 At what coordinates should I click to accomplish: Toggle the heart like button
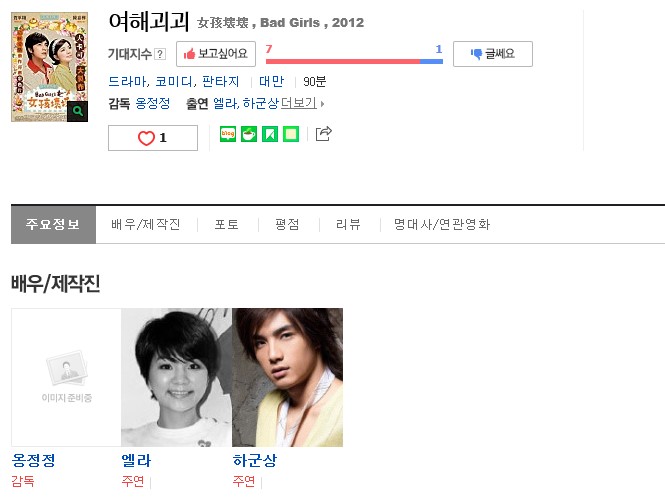153,138
